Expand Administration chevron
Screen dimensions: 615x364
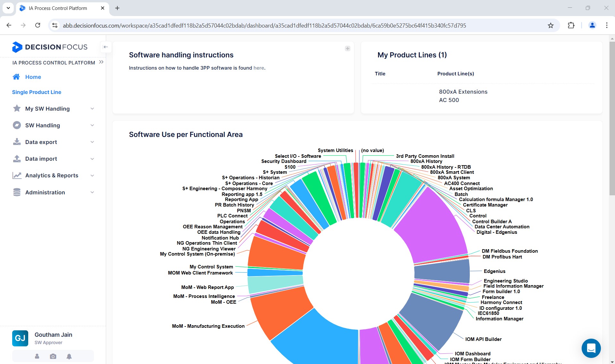[x=92, y=192]
